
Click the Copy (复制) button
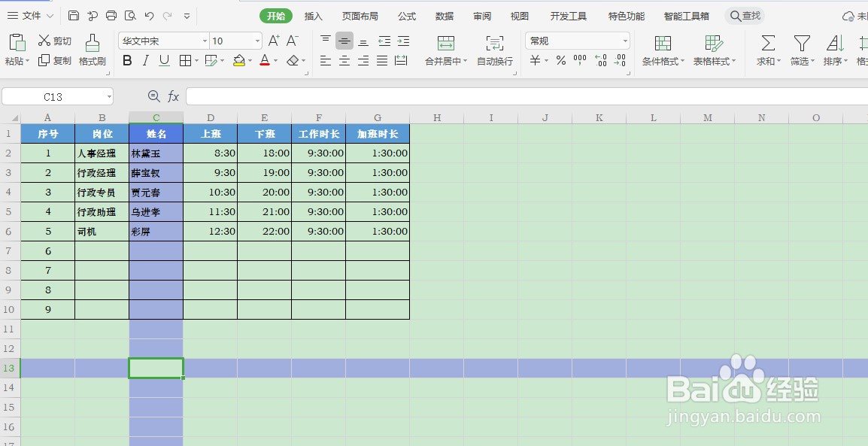[x=54, y=60]
